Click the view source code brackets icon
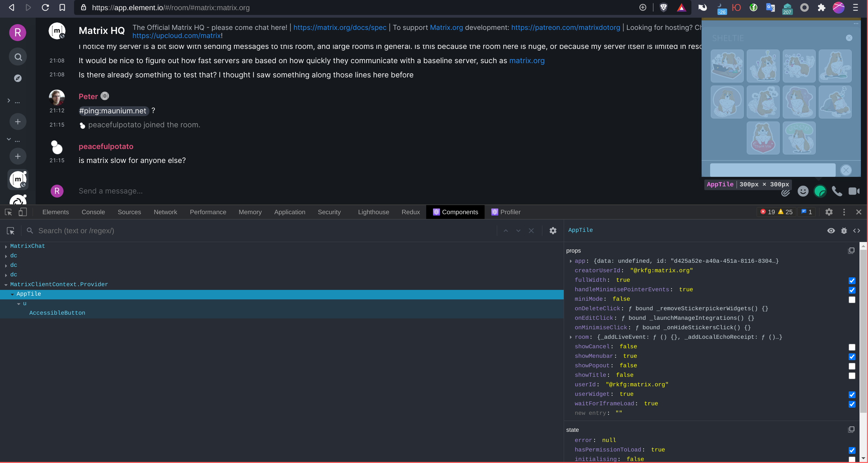This screenshot has width=868, height=463. pyautogui.click(x=856, y=230)
